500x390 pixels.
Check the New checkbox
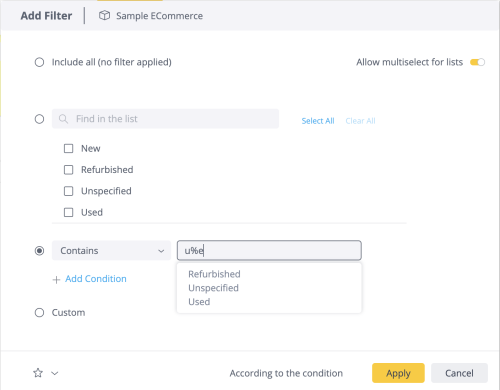[x=68, y=148]
